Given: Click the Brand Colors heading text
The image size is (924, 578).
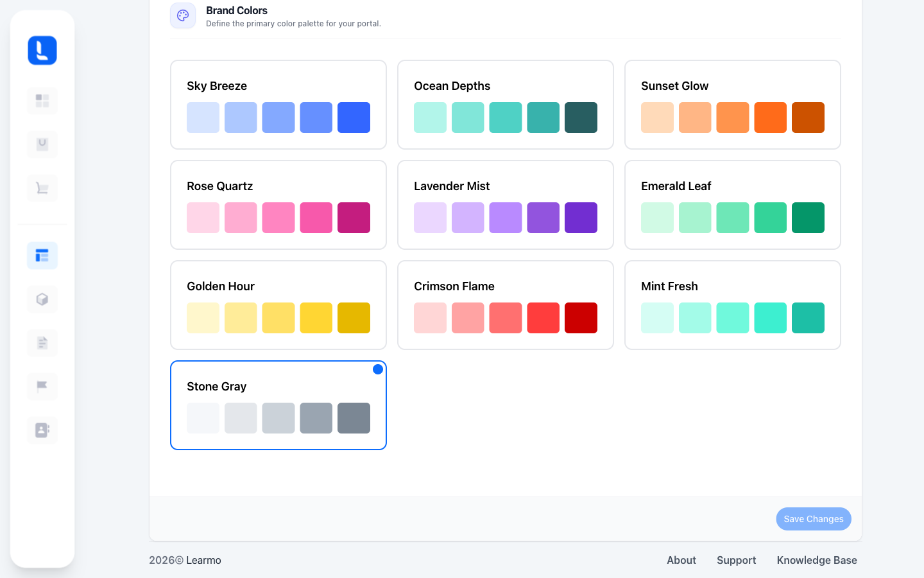Looking at the screenshot, I should coord(237,10).
